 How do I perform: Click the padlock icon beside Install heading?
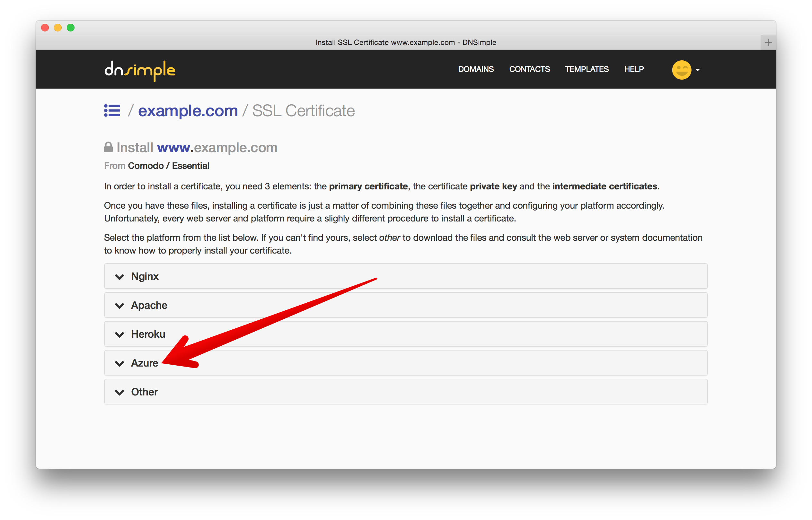click(x=108, y=147)
